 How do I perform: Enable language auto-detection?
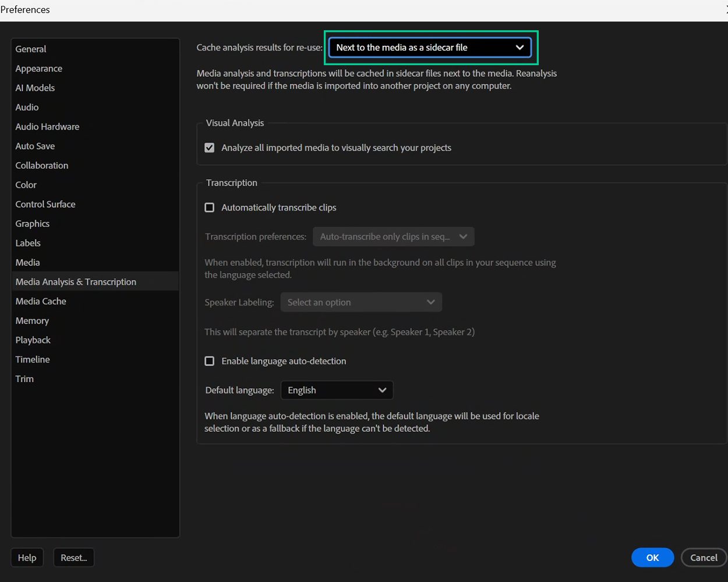(x=209, y=361)
